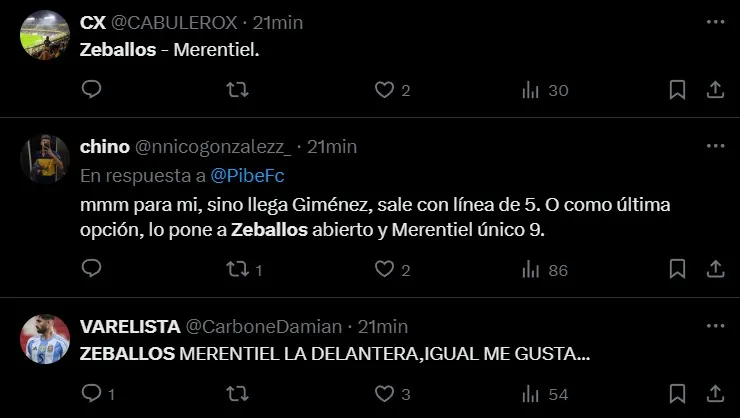740x418 pixels.
Task: Retweet chino's tweet with 1 repost
Action: (237, 269)
